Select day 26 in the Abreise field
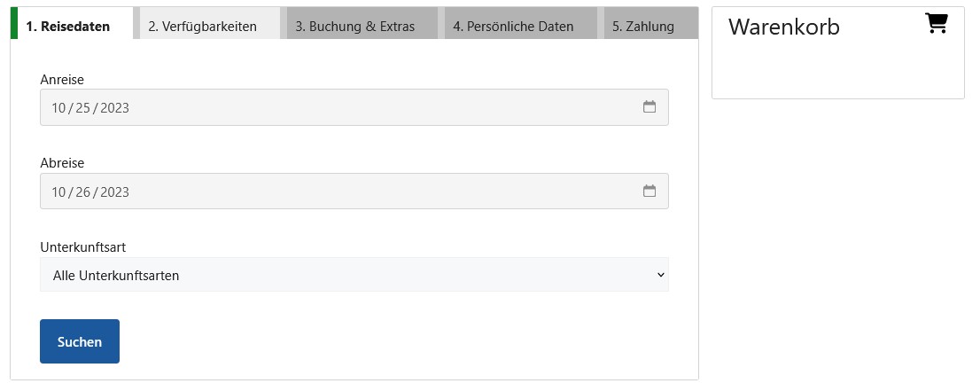This screenshot has height=391, width=980. point(85,192)
